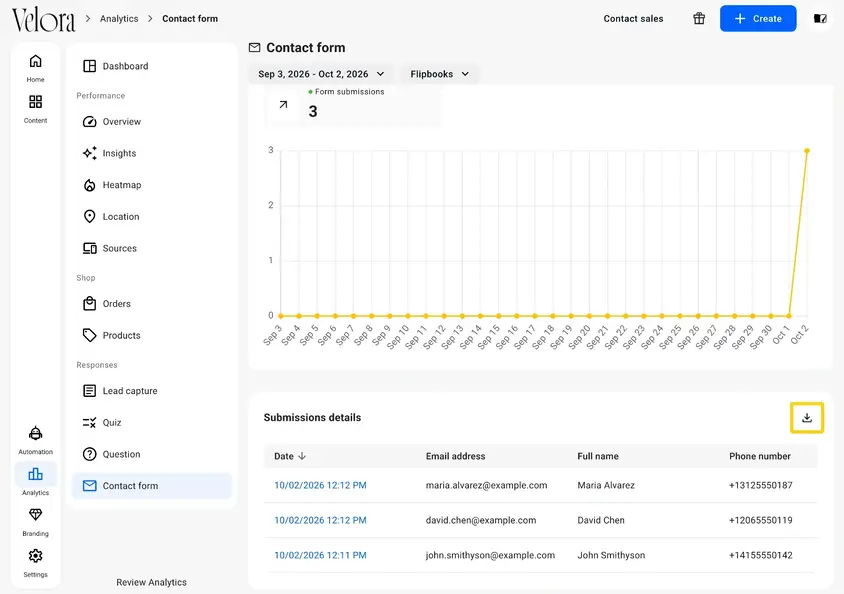Click the Phone number column header
844x594 pixels.
click(x=759, y=456)
